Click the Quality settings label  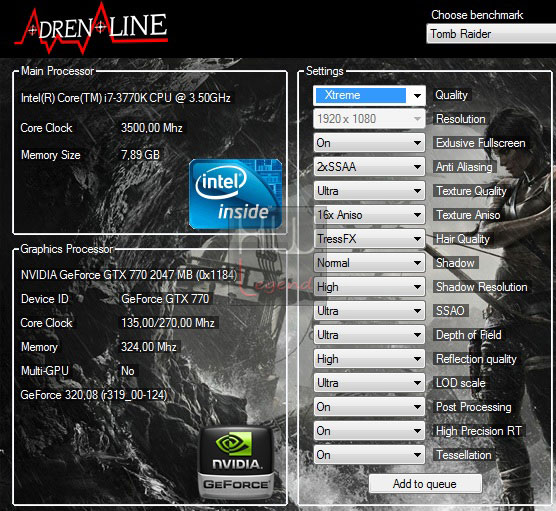pos(451,95)
